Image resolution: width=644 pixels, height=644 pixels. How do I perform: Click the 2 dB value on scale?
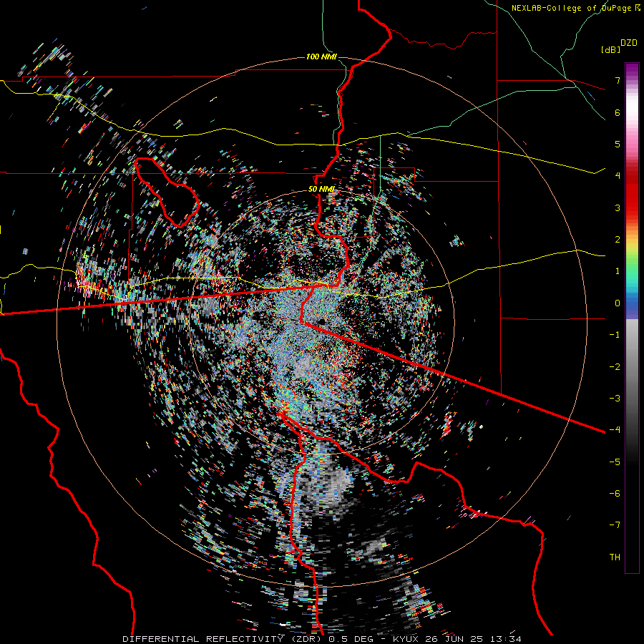pos(618,240)
